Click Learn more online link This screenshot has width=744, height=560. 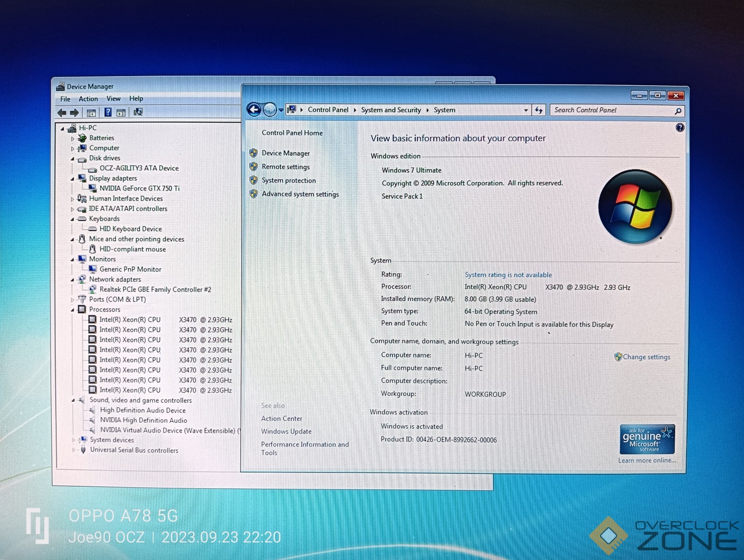point(647,461)
